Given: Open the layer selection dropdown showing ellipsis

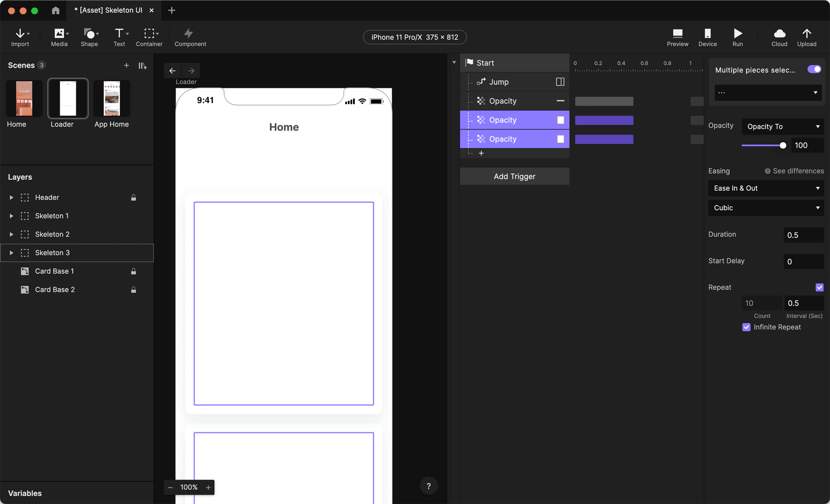Looking at the screenshot, I should [768, 93].
